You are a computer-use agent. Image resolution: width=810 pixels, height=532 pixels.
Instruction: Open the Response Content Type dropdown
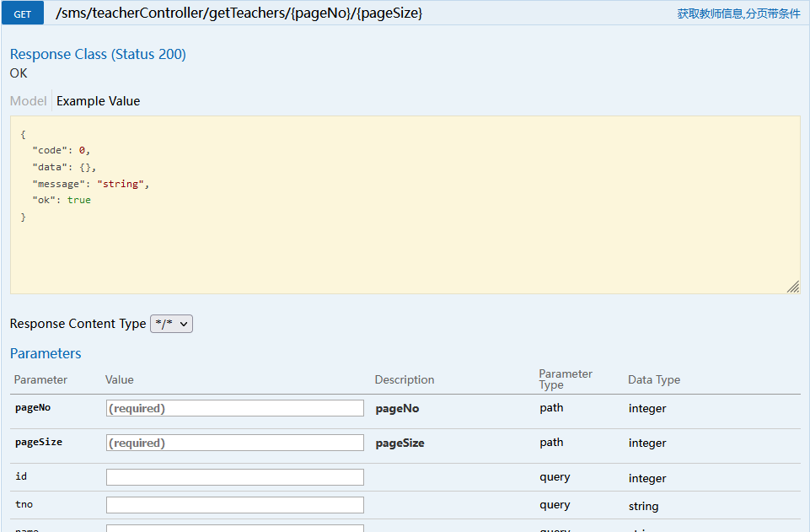[x=171, y=324]
